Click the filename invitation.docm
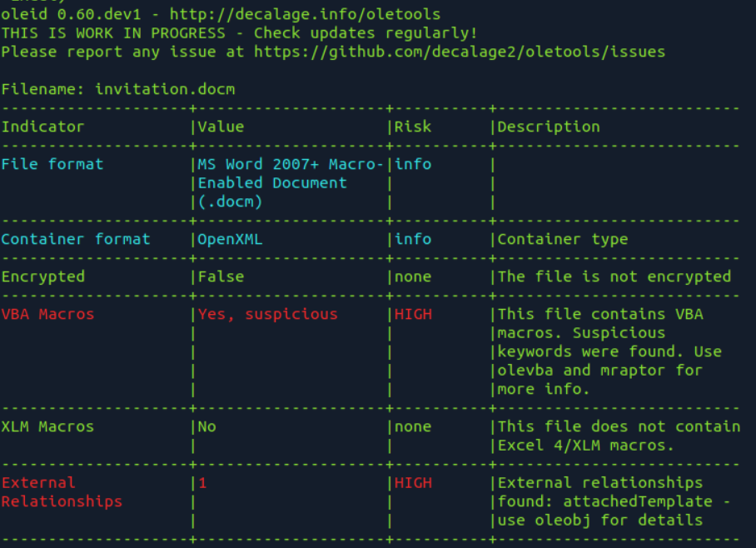The width and height of the screenshot is (756, 548). 165,89
